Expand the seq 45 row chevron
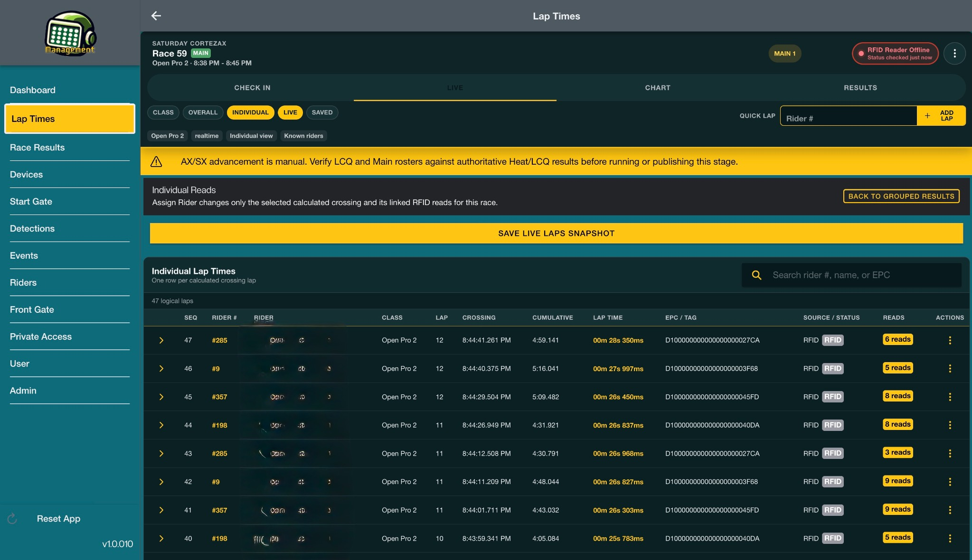Screen dimensions: 972x560 tap(161, 397)
